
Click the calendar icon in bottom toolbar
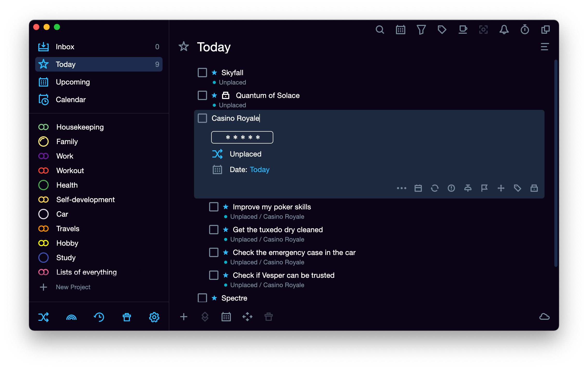tap(226, 317)
